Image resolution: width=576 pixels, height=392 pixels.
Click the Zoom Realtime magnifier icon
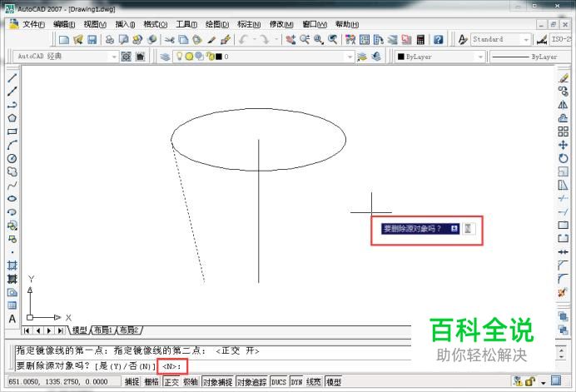click(x=305, y=39)
